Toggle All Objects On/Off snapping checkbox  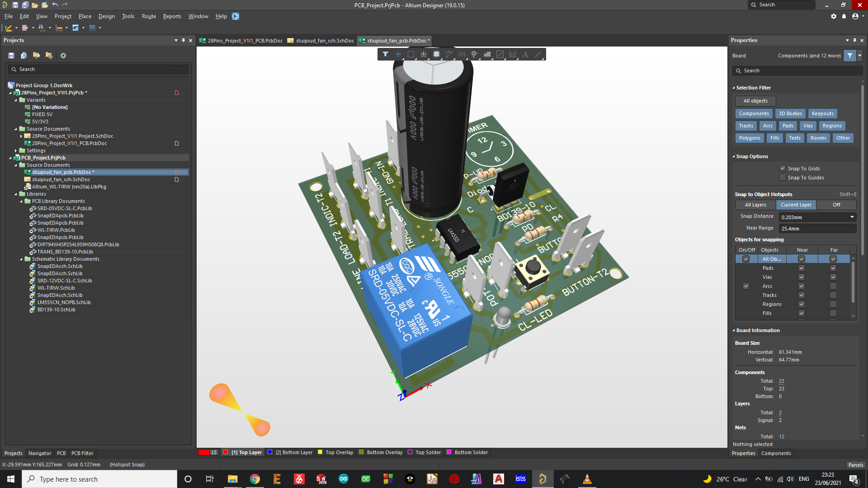(746, 259)
